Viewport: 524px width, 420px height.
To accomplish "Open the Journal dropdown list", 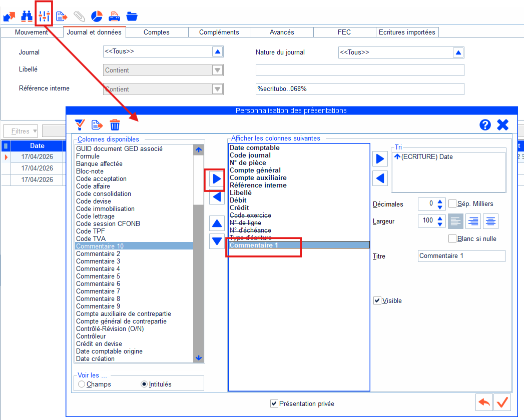I will pos(217,51).
